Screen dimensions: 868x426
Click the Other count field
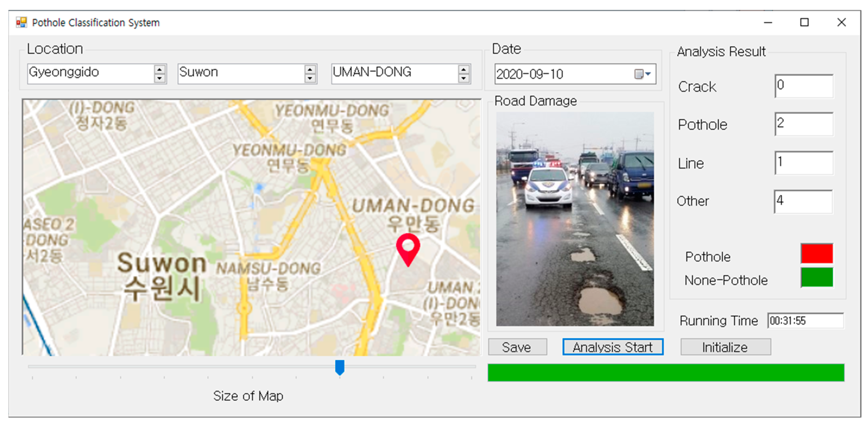(803, 202)
